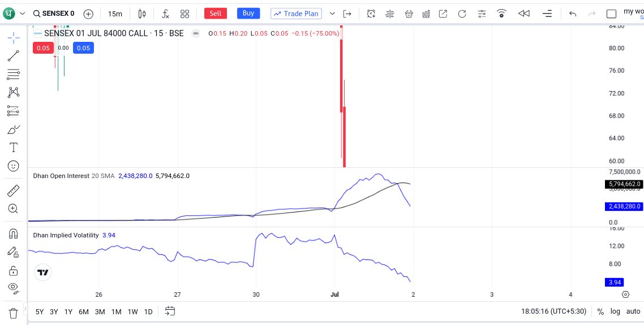Open the fx indicators menu

pos(165,14)
